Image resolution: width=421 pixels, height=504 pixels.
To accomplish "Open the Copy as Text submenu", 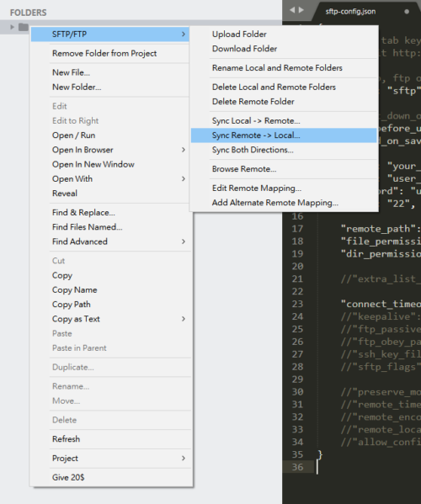I will pos(111,319).
